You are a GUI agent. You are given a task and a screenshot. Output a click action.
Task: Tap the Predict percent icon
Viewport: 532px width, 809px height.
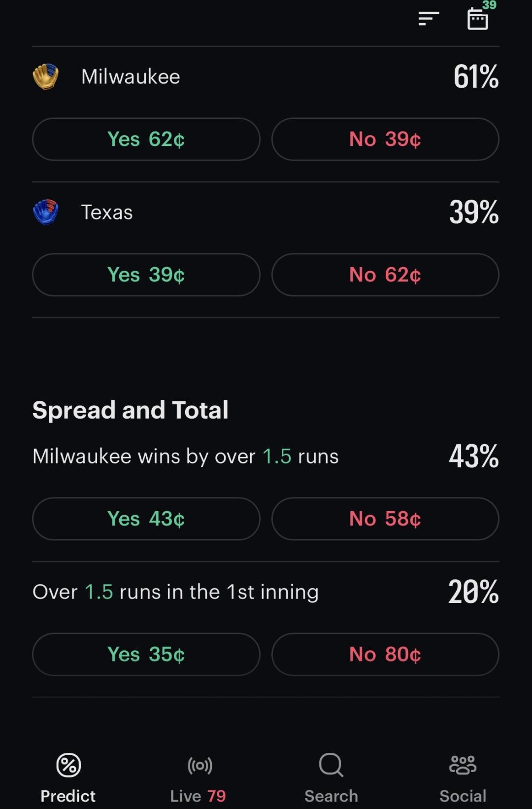[x=68, y=765]
